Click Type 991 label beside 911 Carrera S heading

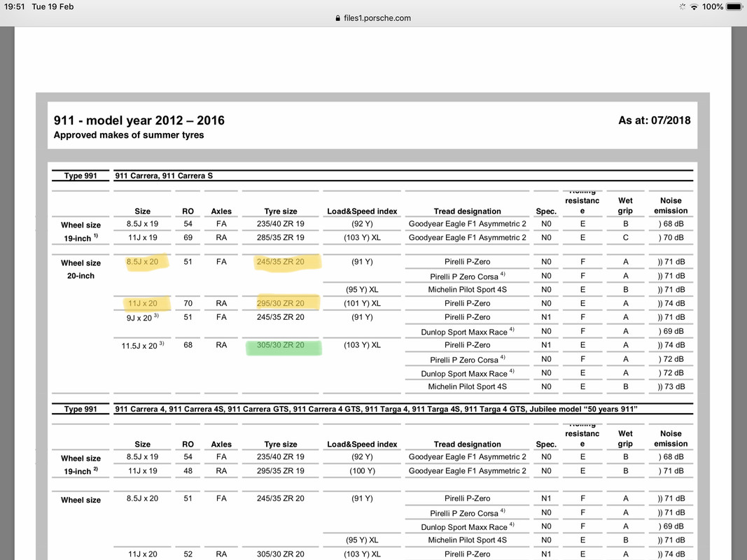pos(81,176)
